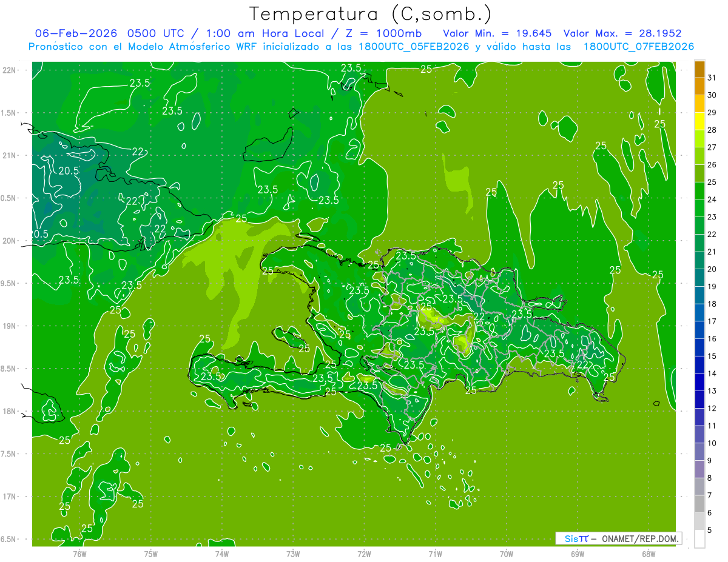Click the "72W" longitude axis label
This screenshot has width=728, height=562.
tap(364, 554)
